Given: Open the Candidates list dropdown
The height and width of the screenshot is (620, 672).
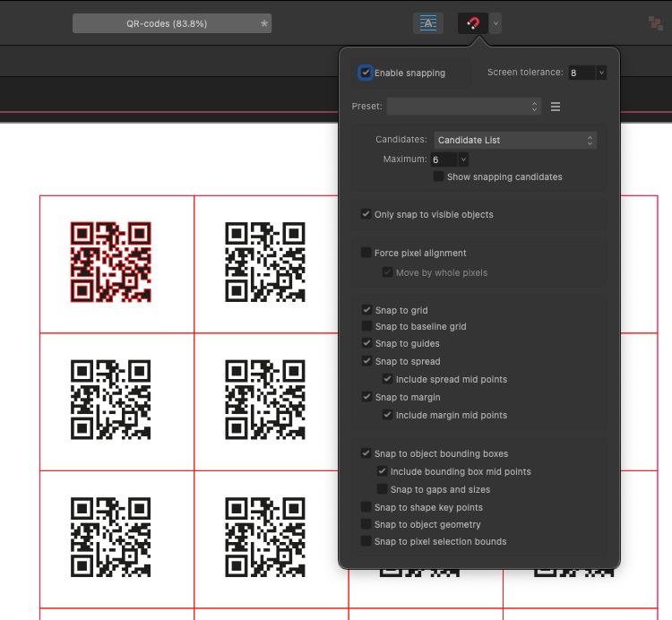Looking at the screenshot, I should [x=515, y=140].
